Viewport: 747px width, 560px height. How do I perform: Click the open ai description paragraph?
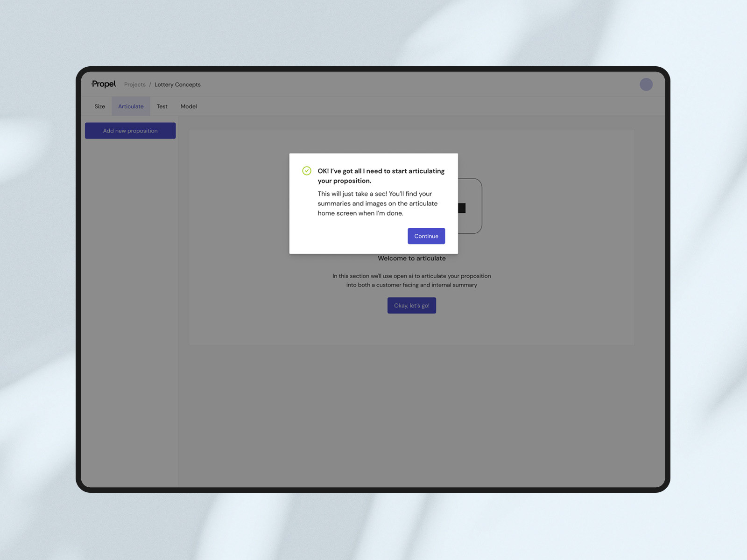(x=412, y=280)
